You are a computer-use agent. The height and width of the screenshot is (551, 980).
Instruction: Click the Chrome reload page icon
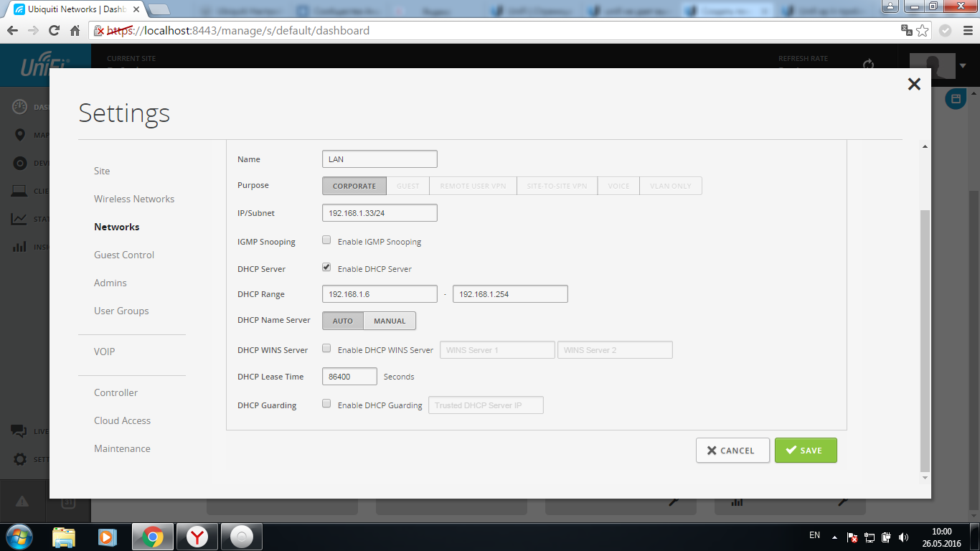tap(54, 31)
